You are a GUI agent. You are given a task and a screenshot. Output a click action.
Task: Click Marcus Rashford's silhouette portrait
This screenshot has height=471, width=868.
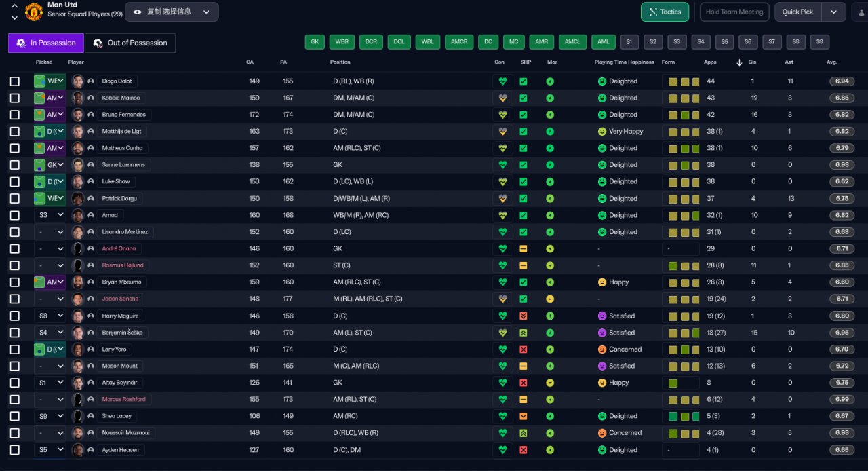[78, 399]
